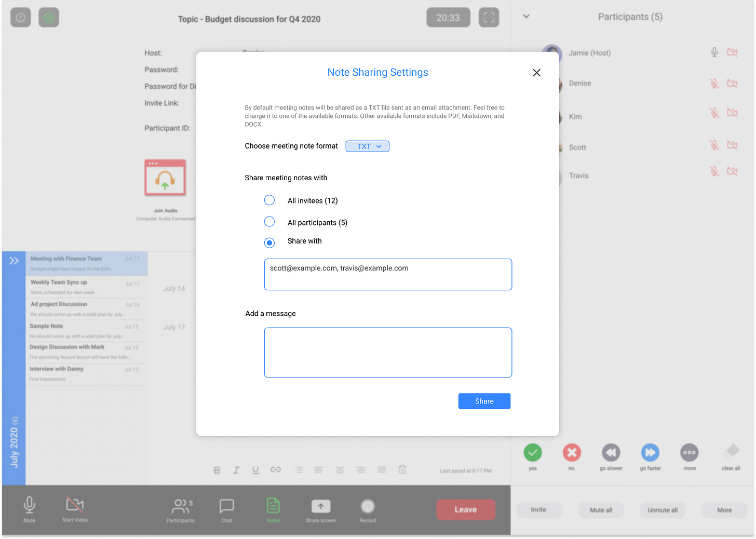
Task: Click the Join Audio headphone icon
Action: click(x=165, y=178)
